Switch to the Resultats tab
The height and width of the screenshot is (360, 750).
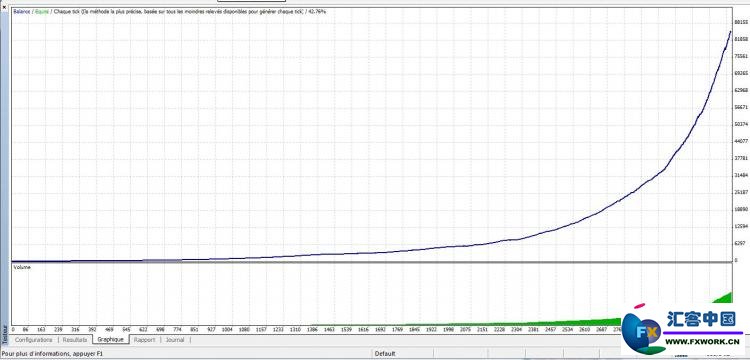[x=75, y=340]
